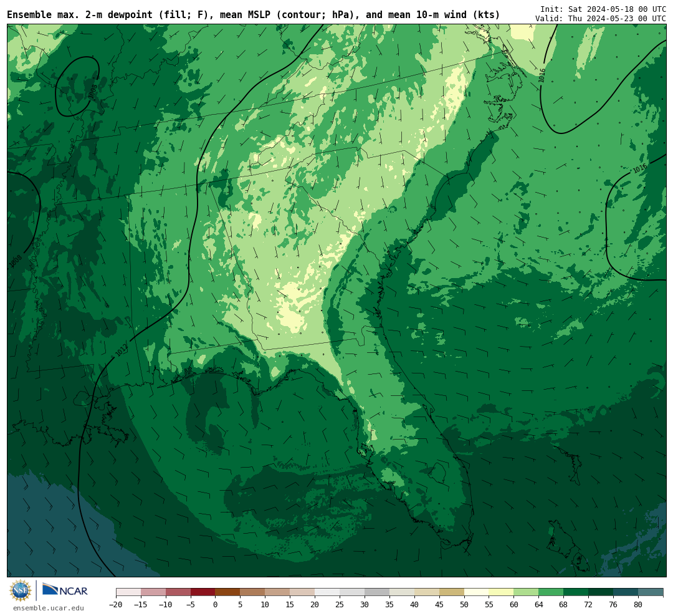Pick the teal swatch right of 80
The height and width of the screenshot is (616, 673).
point(650,592)
